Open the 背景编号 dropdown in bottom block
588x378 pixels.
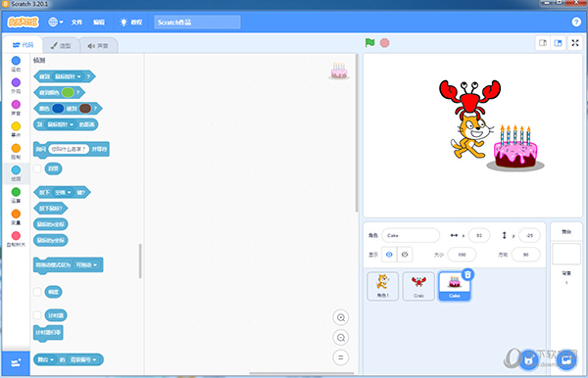tap(83, 359)
